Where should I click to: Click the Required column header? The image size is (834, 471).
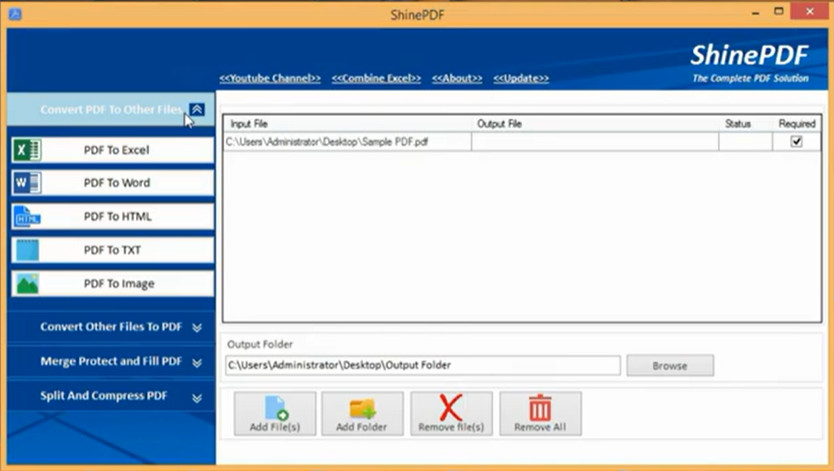point(796,124)
